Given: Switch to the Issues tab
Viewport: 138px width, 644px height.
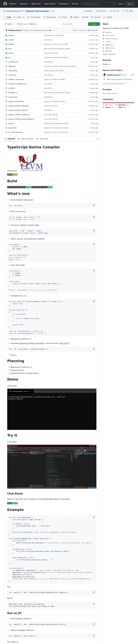Looking at the screenshot, I should [x=19, y=17].
